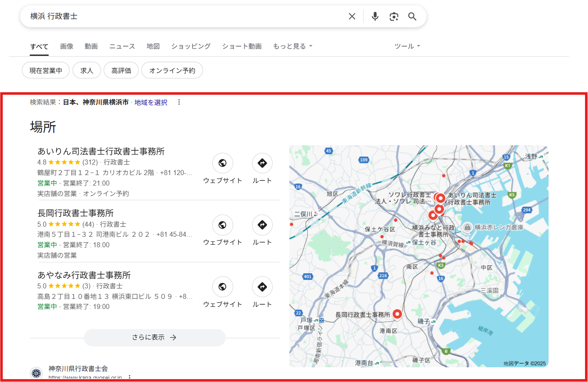Toggle the 求人 filter chip
This screenshot has height=382, width=588.
click(x=87, y=70)
